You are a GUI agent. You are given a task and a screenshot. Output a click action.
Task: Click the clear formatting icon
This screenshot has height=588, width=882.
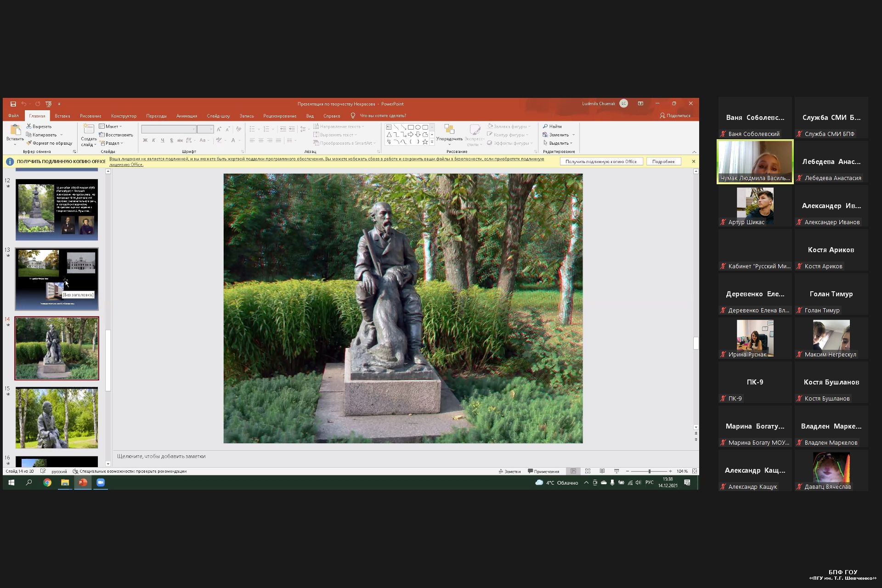[x=238, y=130]
